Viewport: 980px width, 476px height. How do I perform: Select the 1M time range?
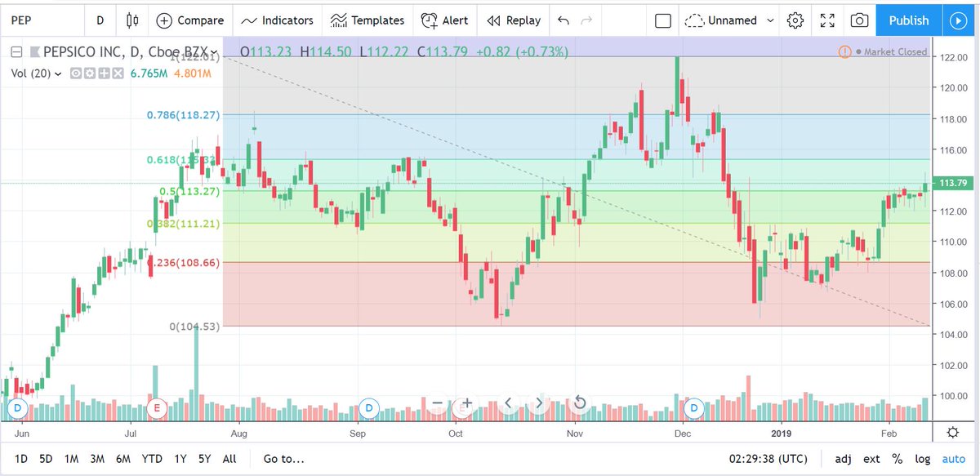pyautogui.click(x=71, y=459)
